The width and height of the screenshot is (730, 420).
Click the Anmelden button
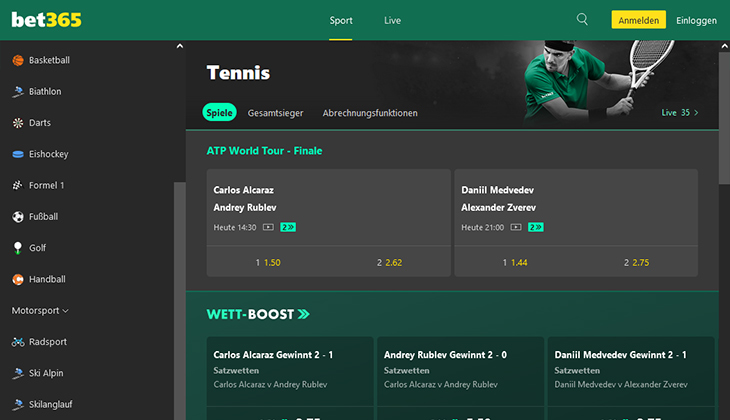tap(638, 20)
